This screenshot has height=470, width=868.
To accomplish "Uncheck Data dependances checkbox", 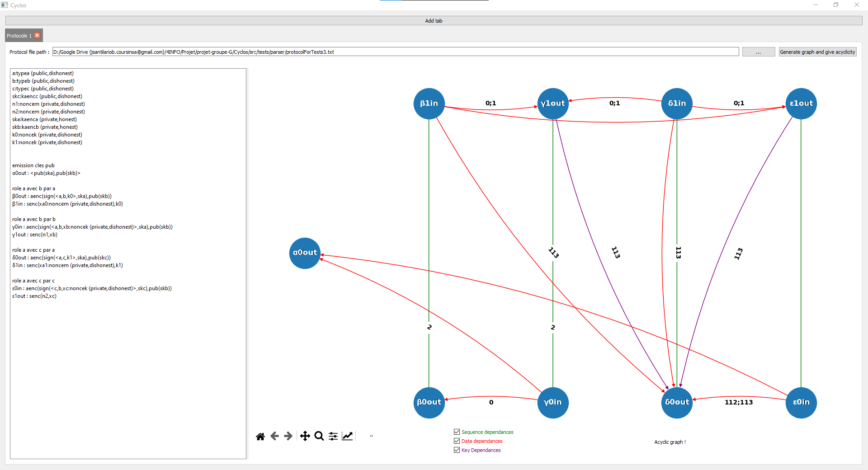I will point(457,441).
